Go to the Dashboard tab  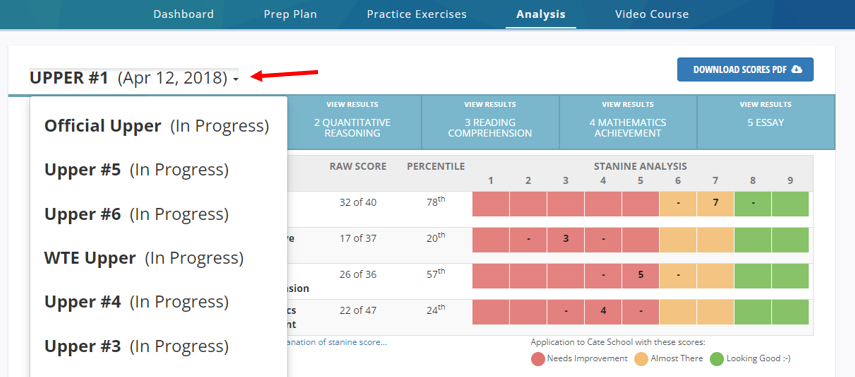coord(183,14)
